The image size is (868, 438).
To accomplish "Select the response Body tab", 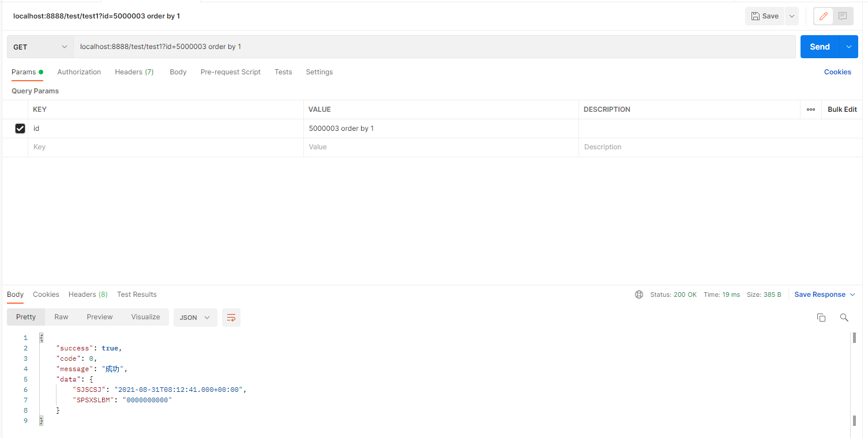I will click(x=16, y=294).
